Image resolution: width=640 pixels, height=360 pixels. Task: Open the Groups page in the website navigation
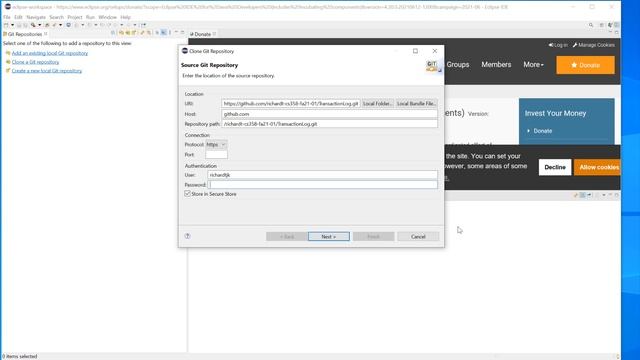[458, 64]
